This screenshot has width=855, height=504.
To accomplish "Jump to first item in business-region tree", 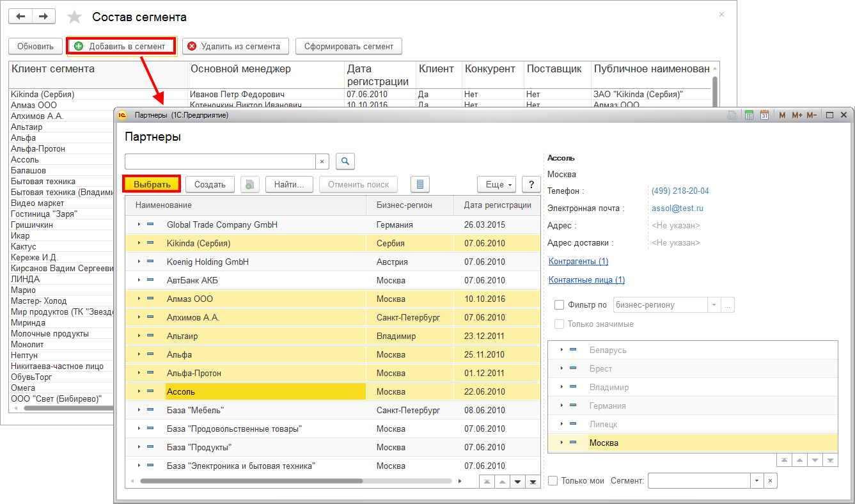I will 785,460.
